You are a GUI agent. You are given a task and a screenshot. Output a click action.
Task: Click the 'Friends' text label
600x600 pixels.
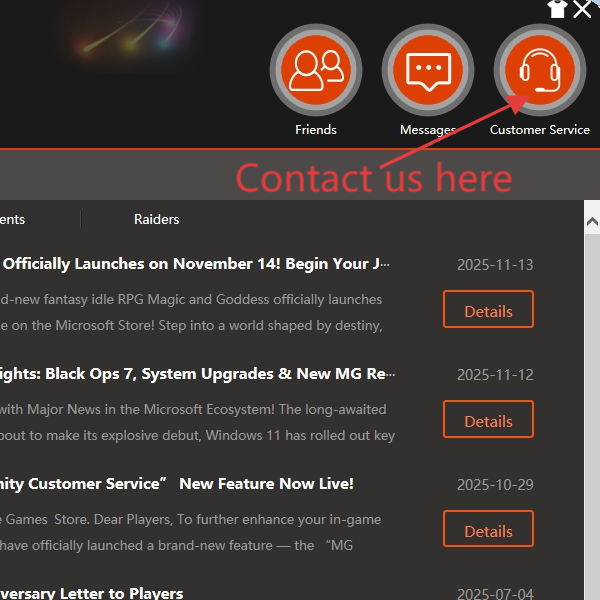[x=316, y=130]
